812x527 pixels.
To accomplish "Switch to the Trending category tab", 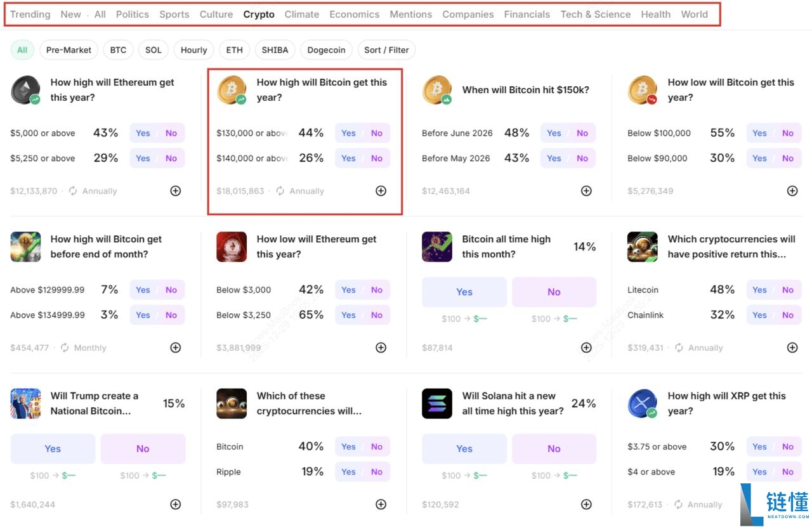I will 30,14.
